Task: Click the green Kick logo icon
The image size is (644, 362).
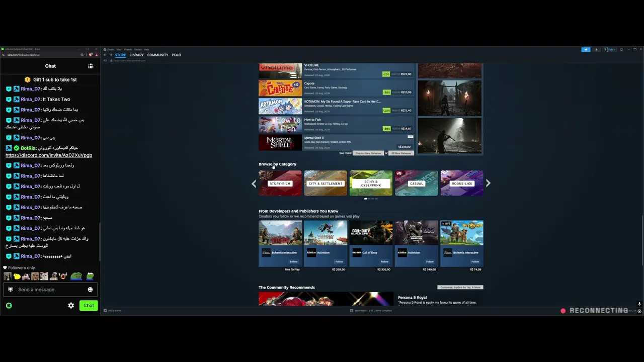Action: click(9, 306)
